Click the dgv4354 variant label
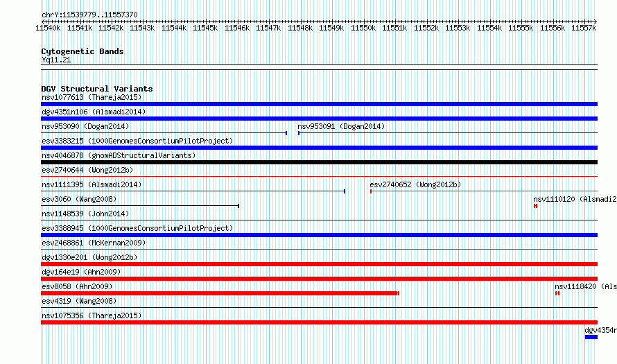This screenshot has width=617, height=364. [x=600, y=330]
